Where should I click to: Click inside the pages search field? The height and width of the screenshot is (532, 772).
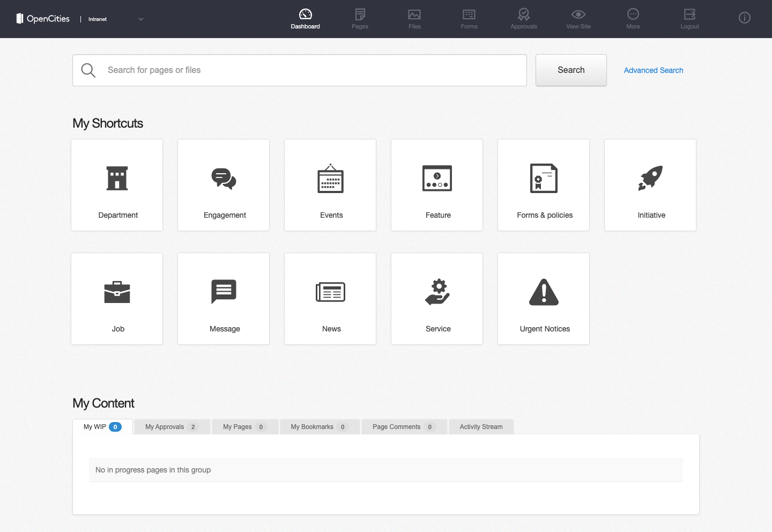coord(300,70)
